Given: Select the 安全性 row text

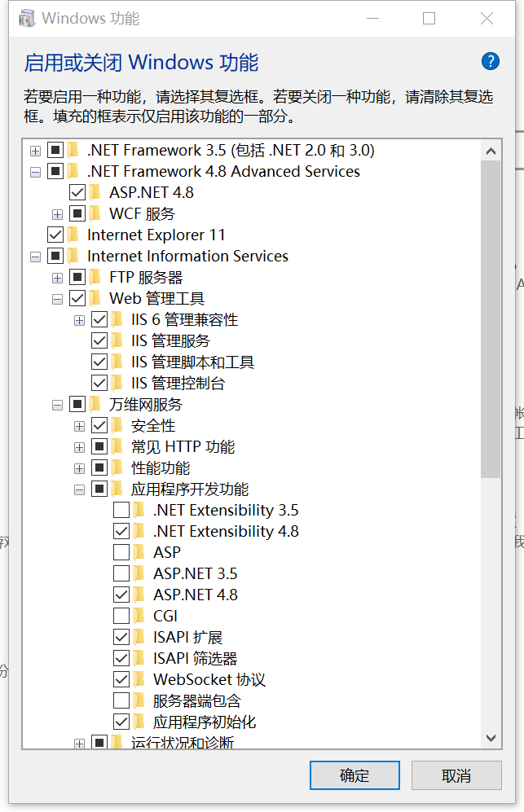Looking at the screenshot, I should point(153,426).
